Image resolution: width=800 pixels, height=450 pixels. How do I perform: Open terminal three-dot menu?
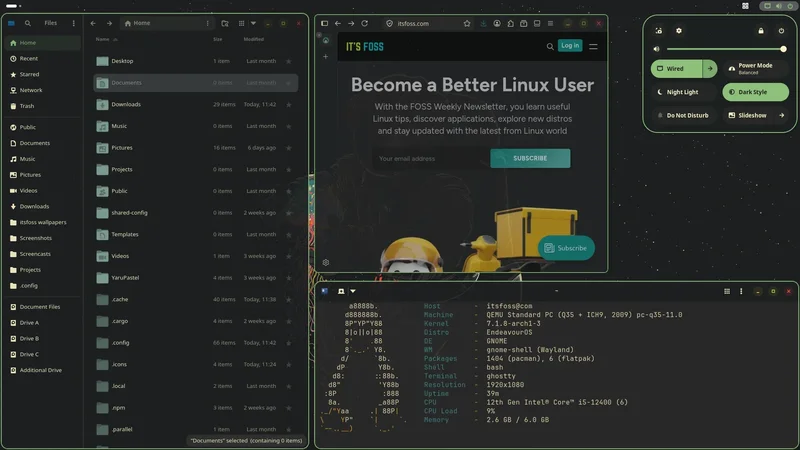(741, 291)
